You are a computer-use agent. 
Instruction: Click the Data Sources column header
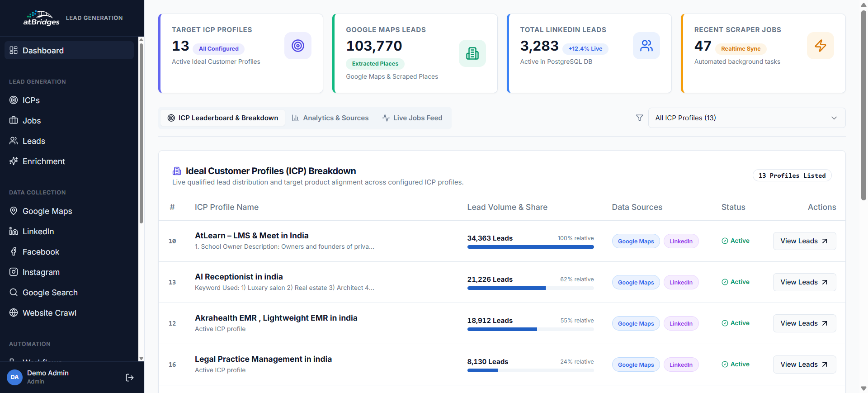pos(637,207)
